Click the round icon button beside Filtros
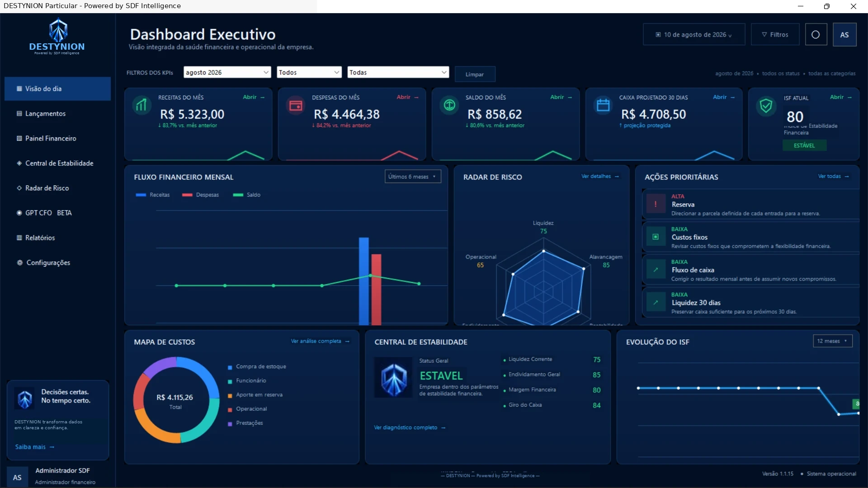This screenshot has width=868, height=488. 816,35
